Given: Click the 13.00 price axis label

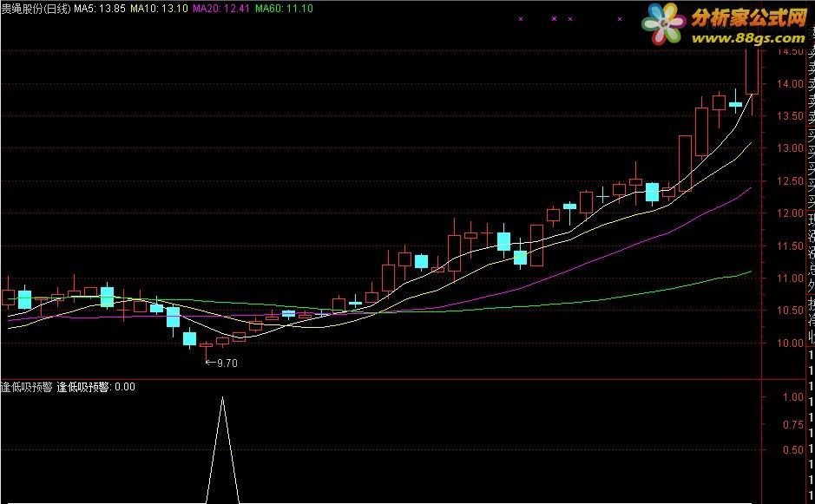Looking at the screenshot, I should click(x=790, y=148).
